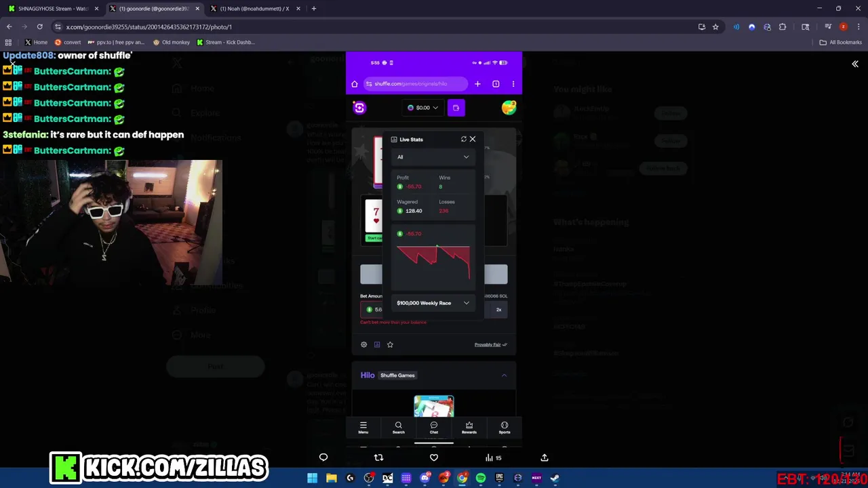View post analytics showing 15 views
The image size is (868, 488).
(x=493, y=457)
